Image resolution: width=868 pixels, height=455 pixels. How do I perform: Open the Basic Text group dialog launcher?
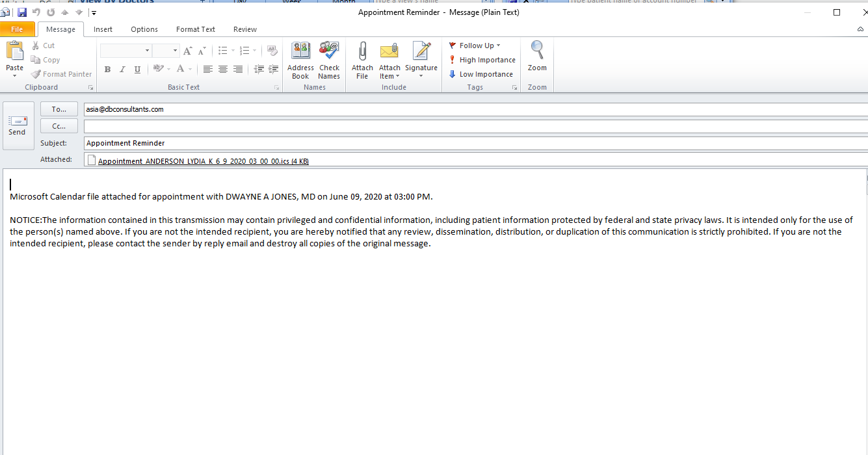pos(277,87)
